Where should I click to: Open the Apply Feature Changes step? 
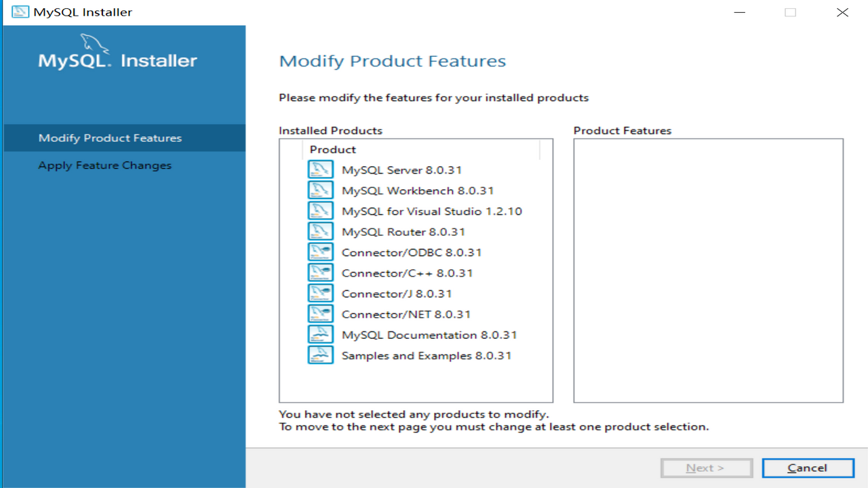coord(104,165)
